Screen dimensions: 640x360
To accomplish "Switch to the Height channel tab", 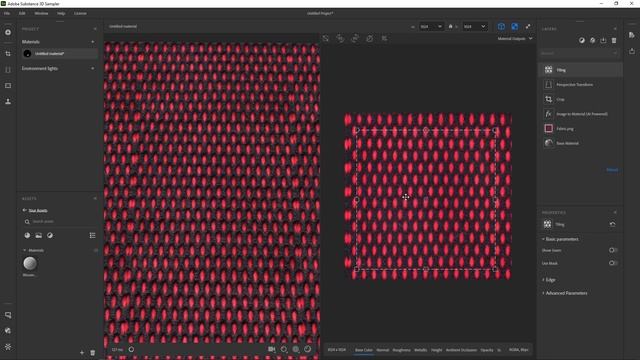I will pyautogui.click(x=436, y=350).
